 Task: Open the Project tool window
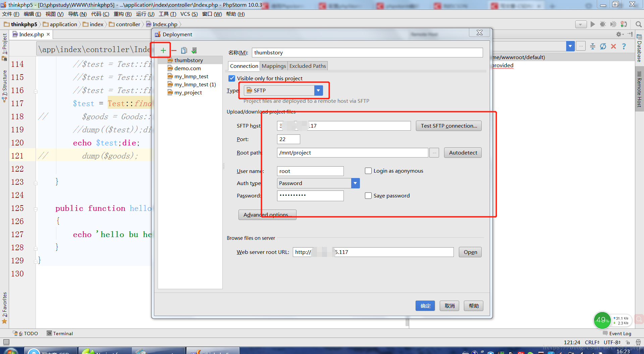(x=4, y=46)
